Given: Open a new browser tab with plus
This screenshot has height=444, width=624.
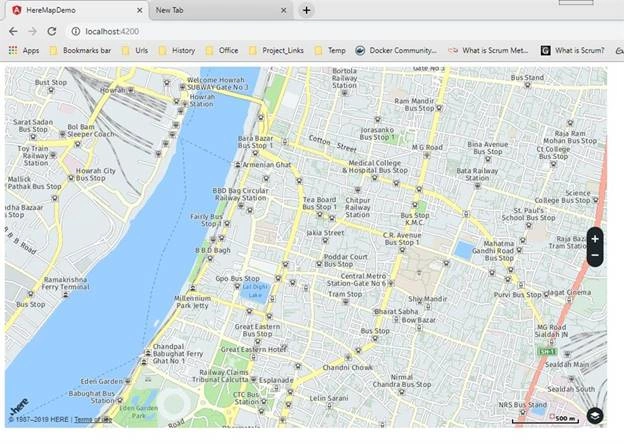Looking at the screenshot, I should (306, 10).
